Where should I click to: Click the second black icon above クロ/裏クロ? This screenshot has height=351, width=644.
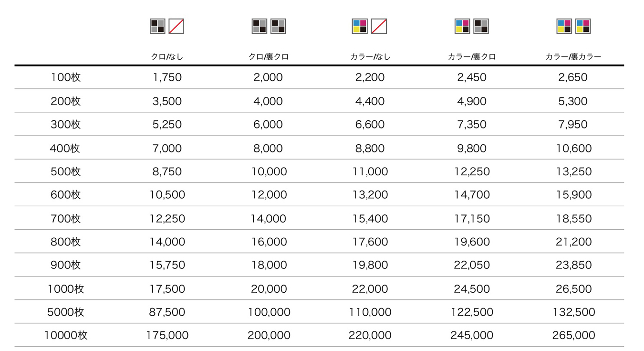tap(278, 26)
